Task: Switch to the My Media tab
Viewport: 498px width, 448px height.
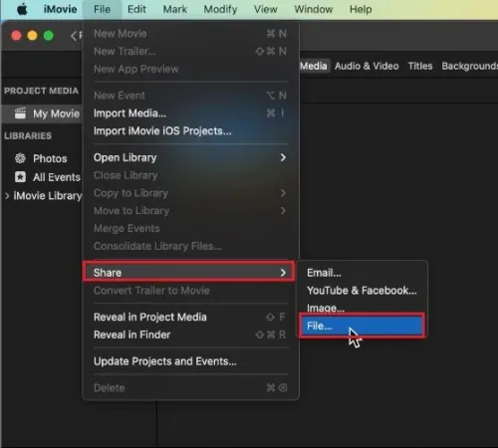Action: pyautogui.click(x=314, y=66)
